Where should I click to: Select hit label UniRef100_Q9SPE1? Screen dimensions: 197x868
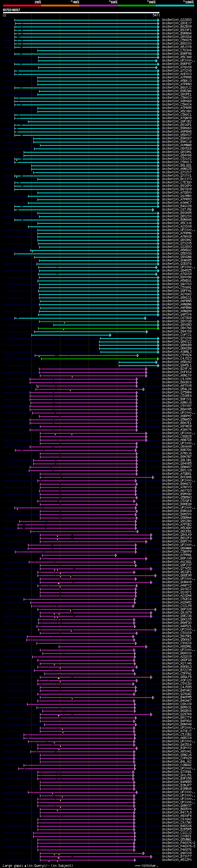tap(177, 94)
